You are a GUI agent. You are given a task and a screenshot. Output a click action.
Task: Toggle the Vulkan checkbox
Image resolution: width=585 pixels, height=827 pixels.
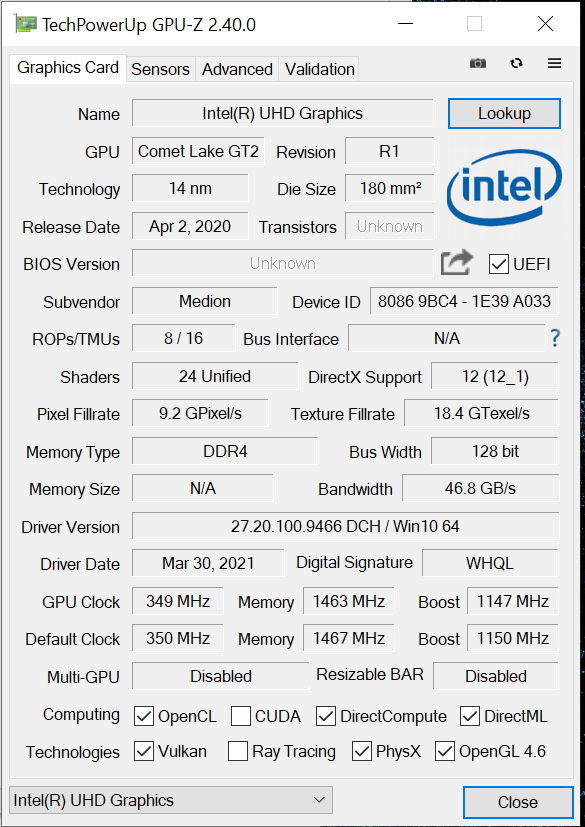(x=144, y=752)
